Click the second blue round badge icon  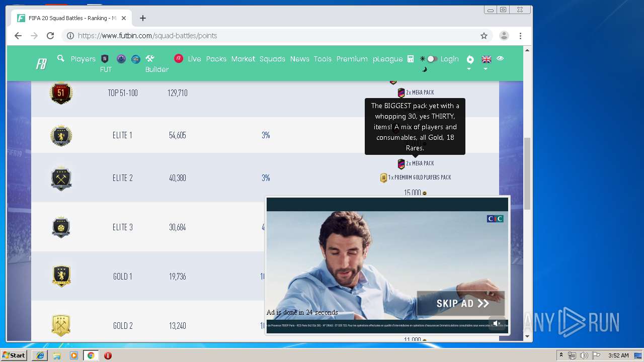136,59
